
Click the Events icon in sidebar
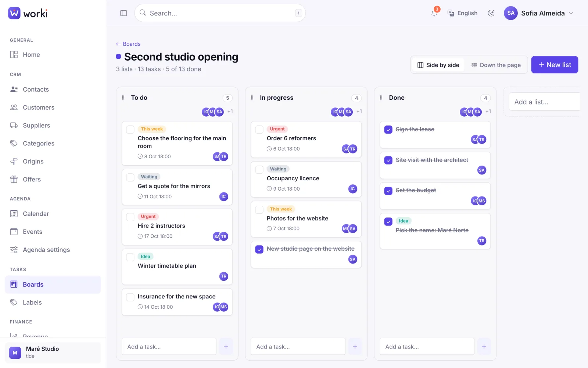14,232
